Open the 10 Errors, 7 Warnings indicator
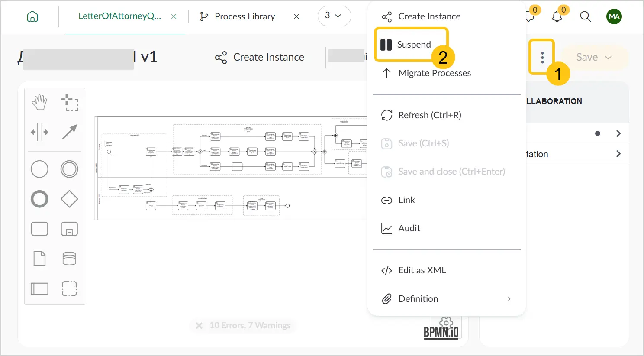This screenshot has width=644, height=356. pos(243,325)
